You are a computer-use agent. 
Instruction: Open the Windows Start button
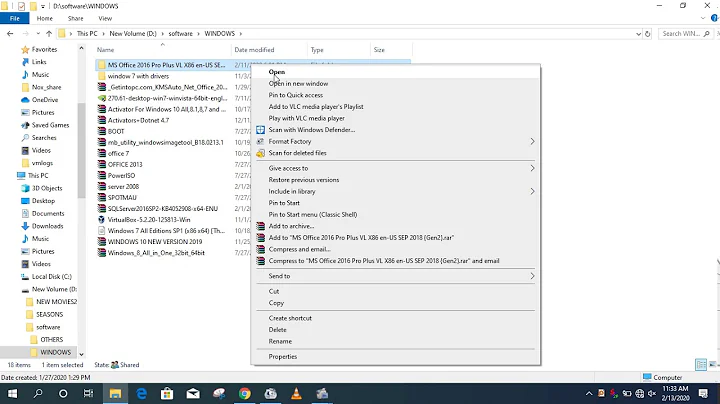click(12, 393)
